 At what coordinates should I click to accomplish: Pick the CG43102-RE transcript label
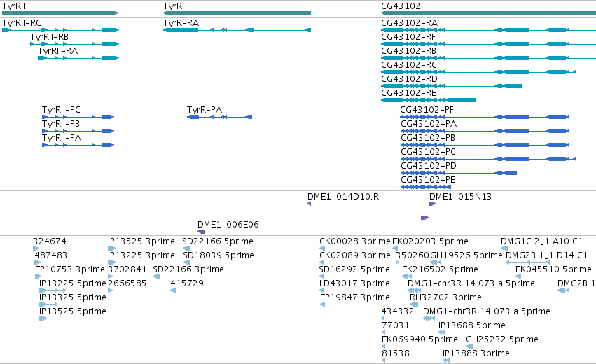tap(408, 93)
